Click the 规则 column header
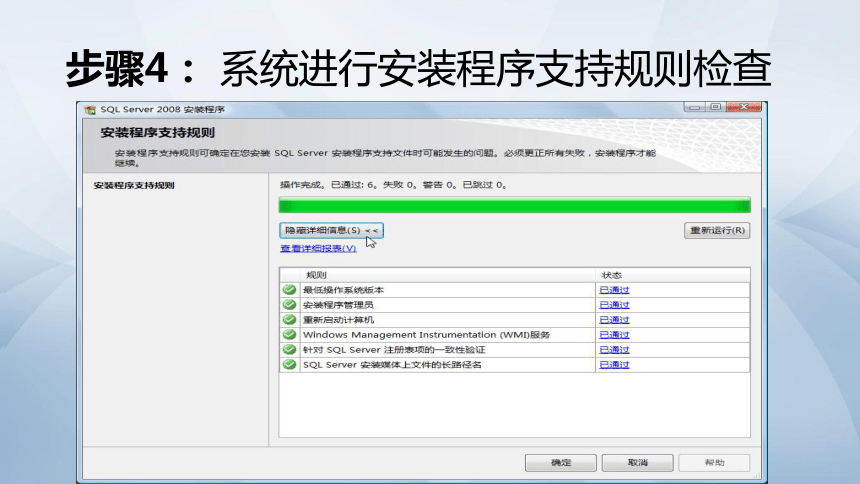Viewport: 860px width, 484px height. click(448, 275)
